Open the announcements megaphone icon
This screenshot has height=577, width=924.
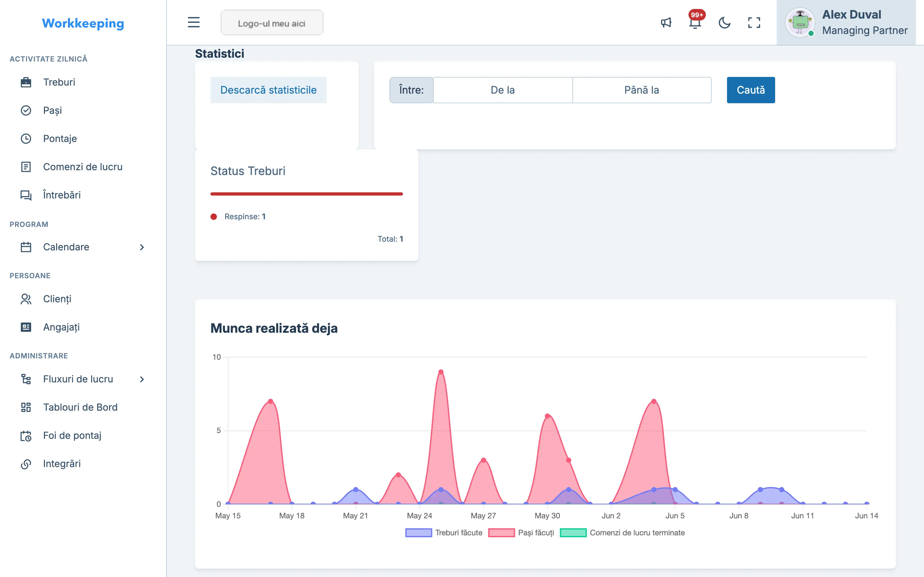point(666,22)
